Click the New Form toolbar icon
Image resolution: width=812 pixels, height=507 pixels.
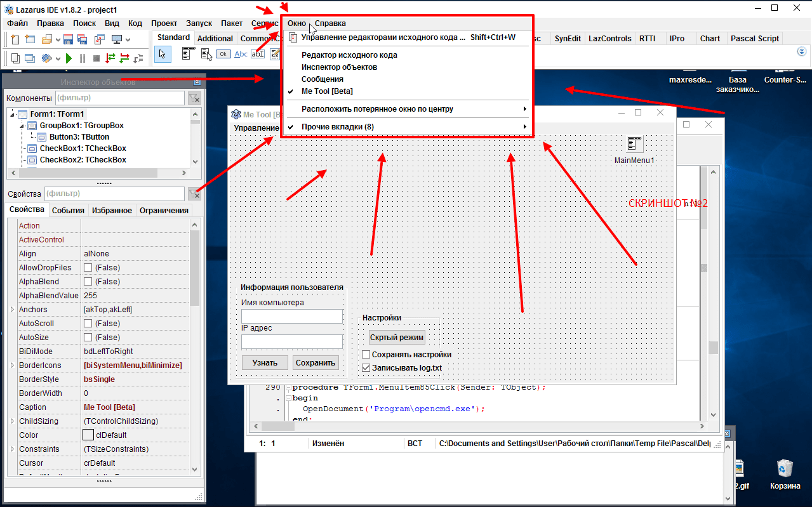[x=30, y=39]
